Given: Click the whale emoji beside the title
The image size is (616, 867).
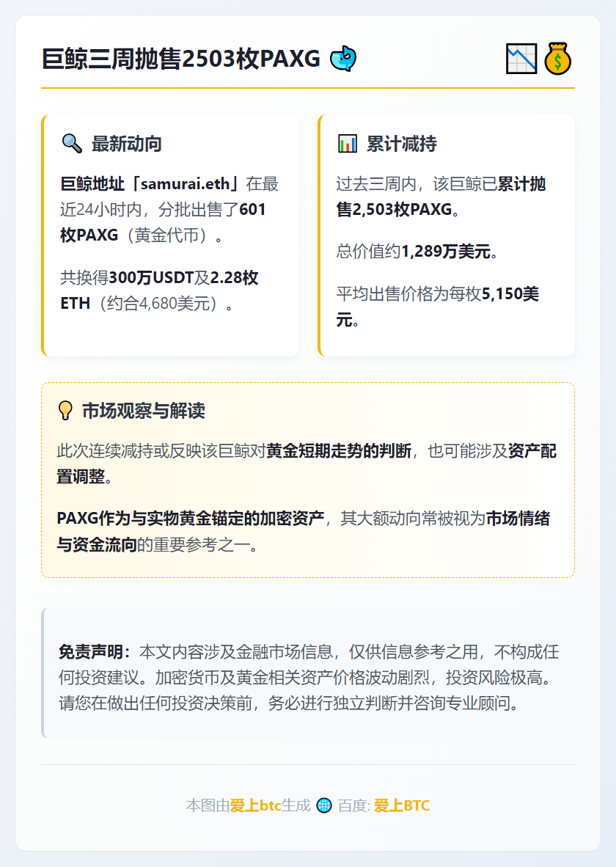Looking at the screenshot, I should [x=343, y=59].
